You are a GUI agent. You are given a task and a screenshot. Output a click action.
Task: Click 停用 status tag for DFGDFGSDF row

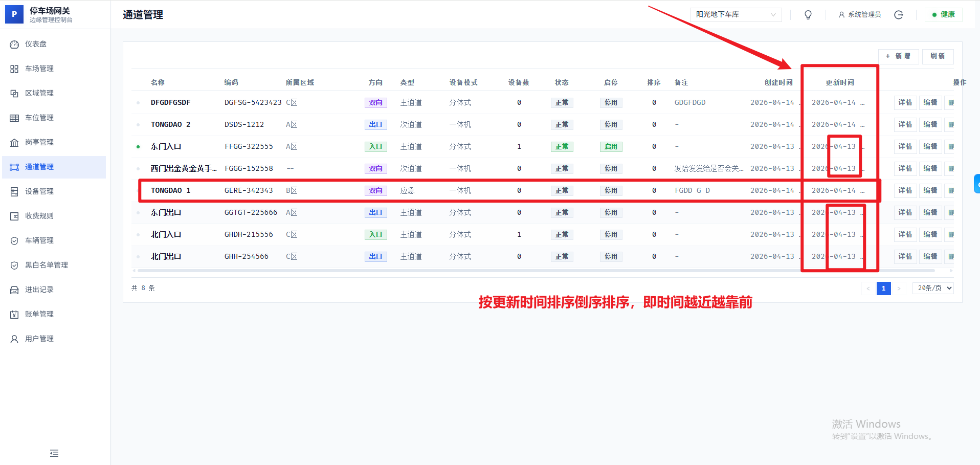pyautogui.click(x=611, y=103)
